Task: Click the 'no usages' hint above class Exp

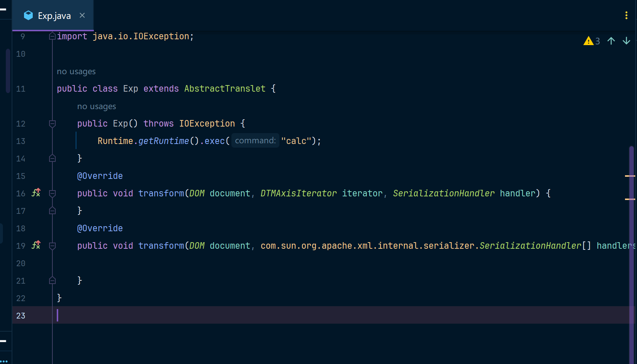Action: pyautogui.click(x=76, y=71)
